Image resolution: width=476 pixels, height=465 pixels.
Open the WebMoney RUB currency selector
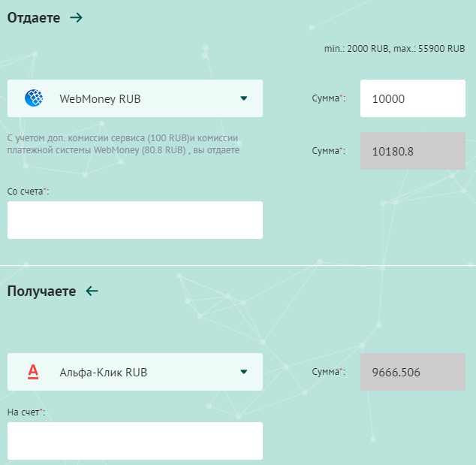click(x=135, y=98)
